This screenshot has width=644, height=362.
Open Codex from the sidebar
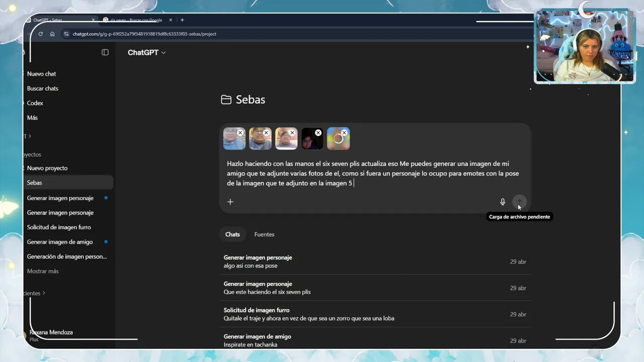tap(35, 103)
